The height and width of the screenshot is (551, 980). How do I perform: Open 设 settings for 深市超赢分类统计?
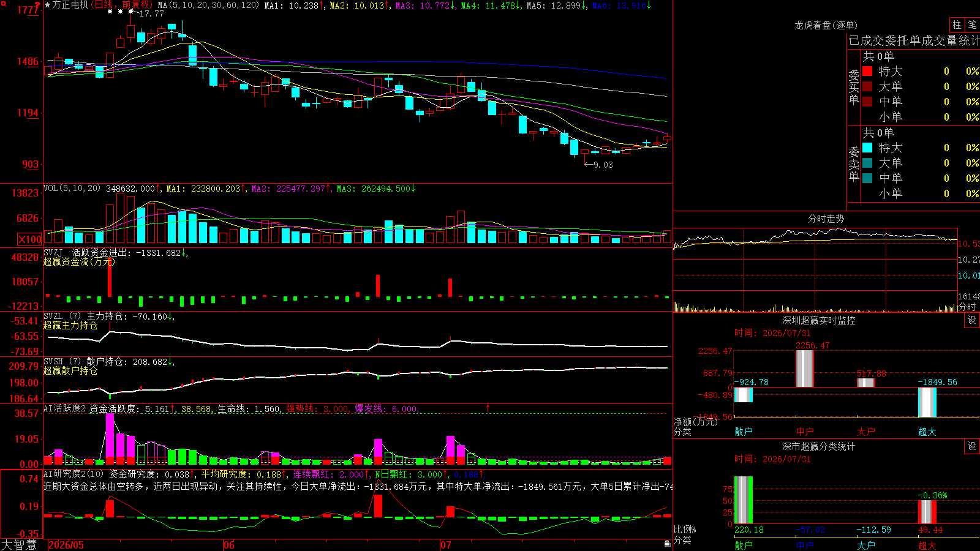(x=972, y=446)
